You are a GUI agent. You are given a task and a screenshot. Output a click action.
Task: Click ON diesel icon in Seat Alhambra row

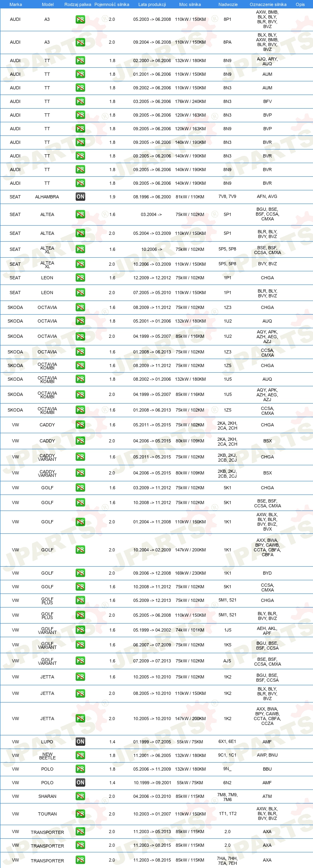pos(80,197)
